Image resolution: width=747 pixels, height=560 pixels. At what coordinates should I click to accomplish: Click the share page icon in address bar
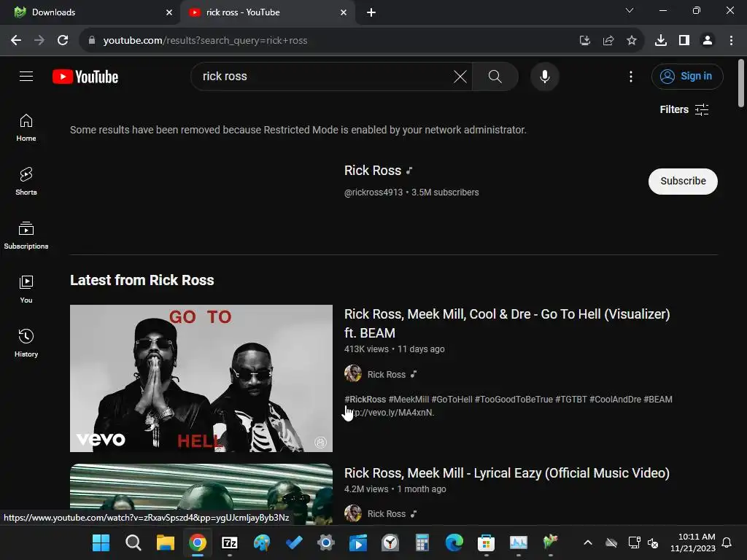pyautogui.click(x=608, y=40)
